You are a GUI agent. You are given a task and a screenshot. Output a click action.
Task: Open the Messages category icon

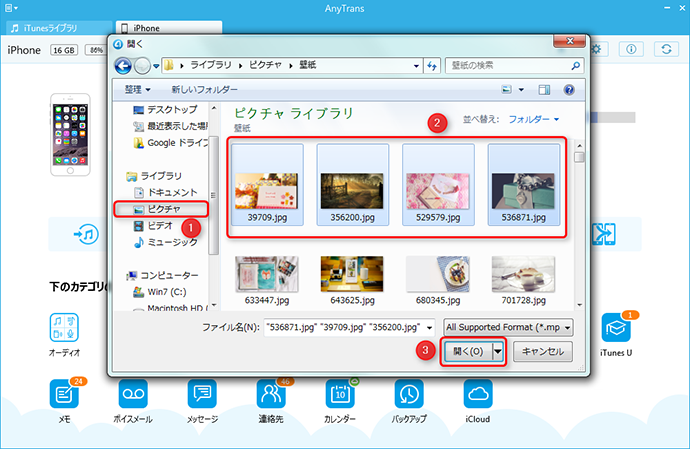[202, 394]
